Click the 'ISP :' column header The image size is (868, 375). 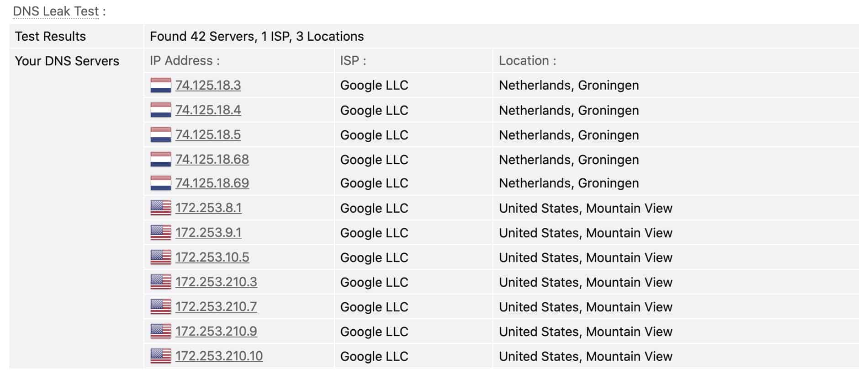click(x=353, y=60)
